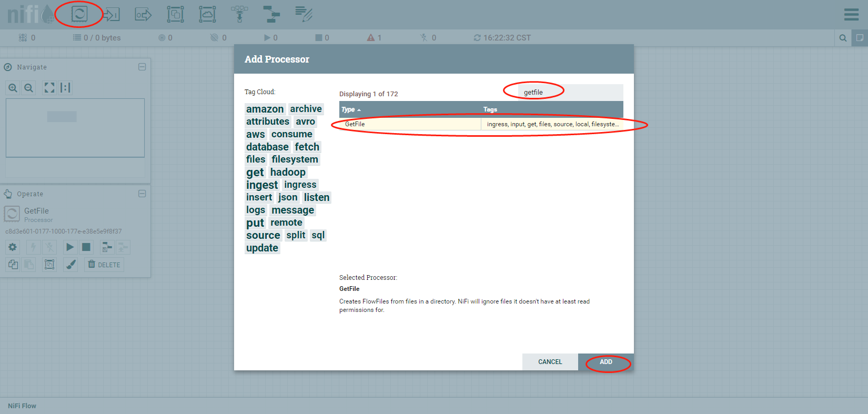
Task: Click the Disable icon in Operate panel
Action: [49, 247]
